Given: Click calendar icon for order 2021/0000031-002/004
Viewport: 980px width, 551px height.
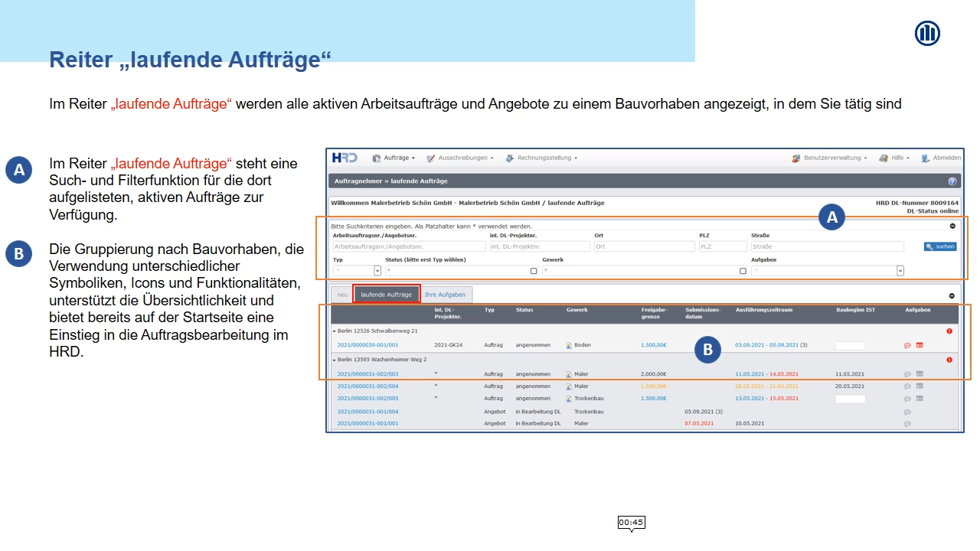Looking at the screenshot, I should [920, 386].
